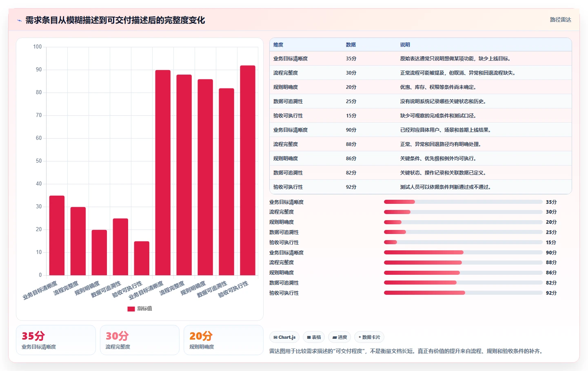Click the page title 需求条目从模糊描述到可交付描述后的完整度变化

(x=115, y=20)
